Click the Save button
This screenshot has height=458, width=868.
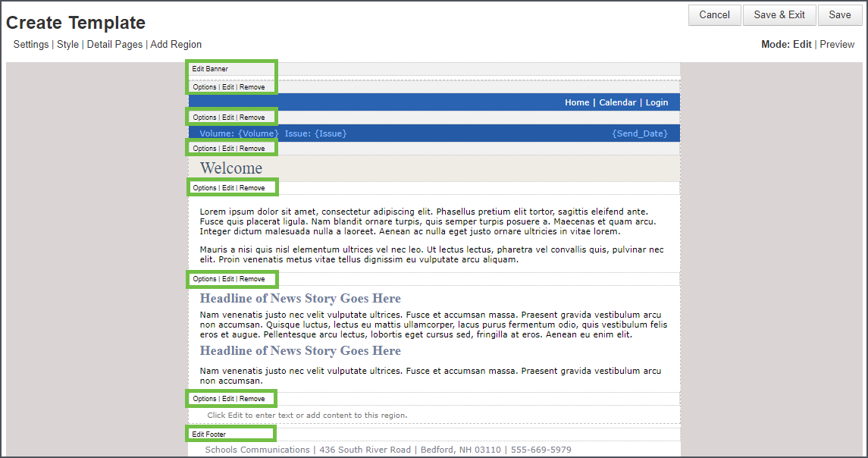tap(840, 15)
